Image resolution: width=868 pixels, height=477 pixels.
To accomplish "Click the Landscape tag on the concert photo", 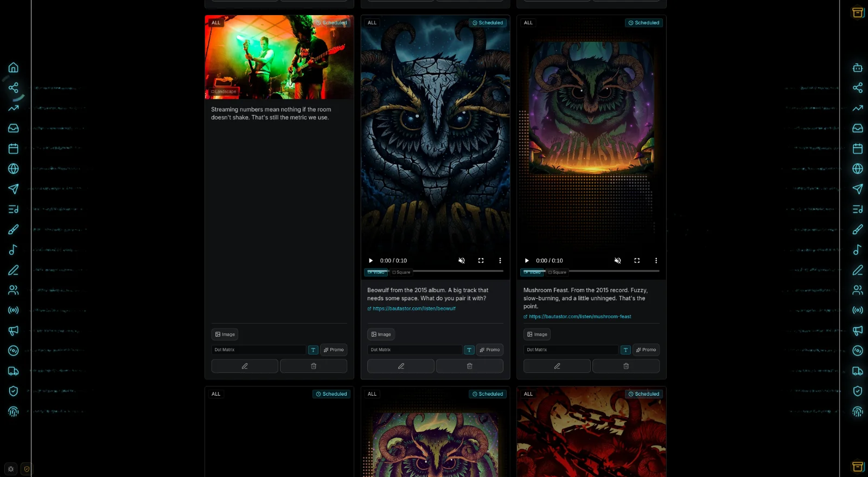I will 224,92.
